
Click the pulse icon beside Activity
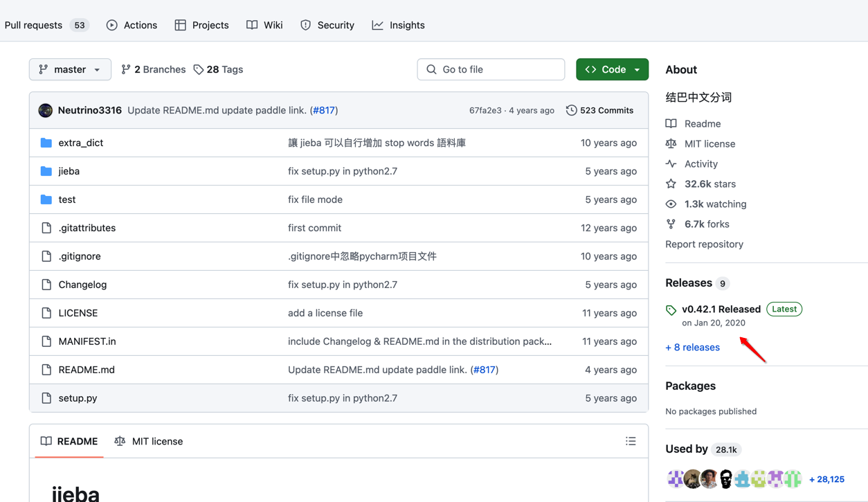[671, 164]
